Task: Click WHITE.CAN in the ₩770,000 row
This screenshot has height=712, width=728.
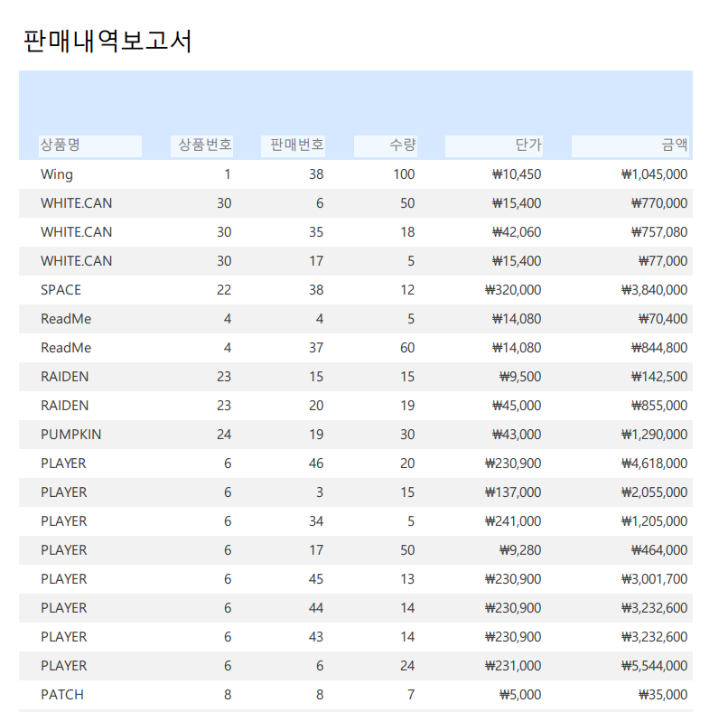Action: tap(76, 203)
